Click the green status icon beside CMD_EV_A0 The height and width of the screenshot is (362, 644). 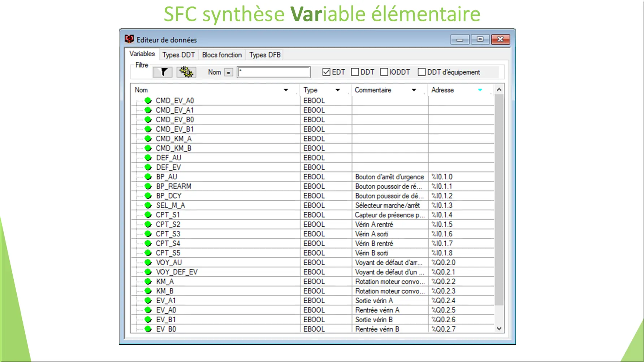(148, 100)
